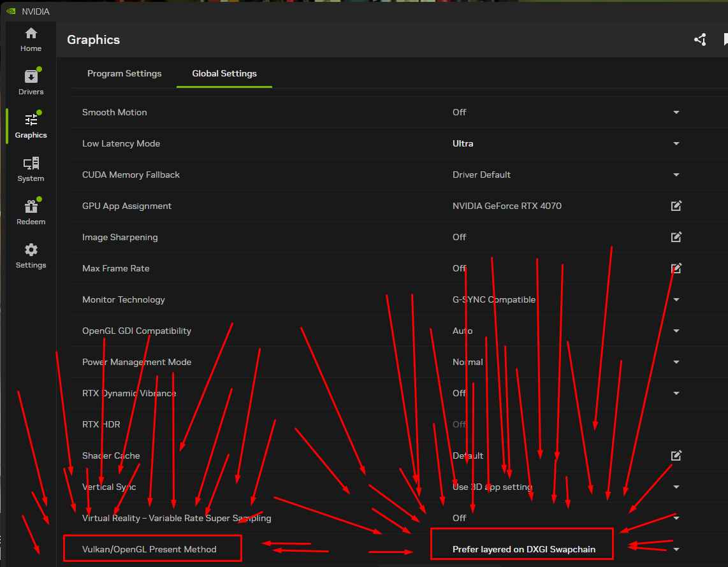728x567 pixels.
Task: Expand the Monitor Technology dropdown
Action: coord(676,299)
